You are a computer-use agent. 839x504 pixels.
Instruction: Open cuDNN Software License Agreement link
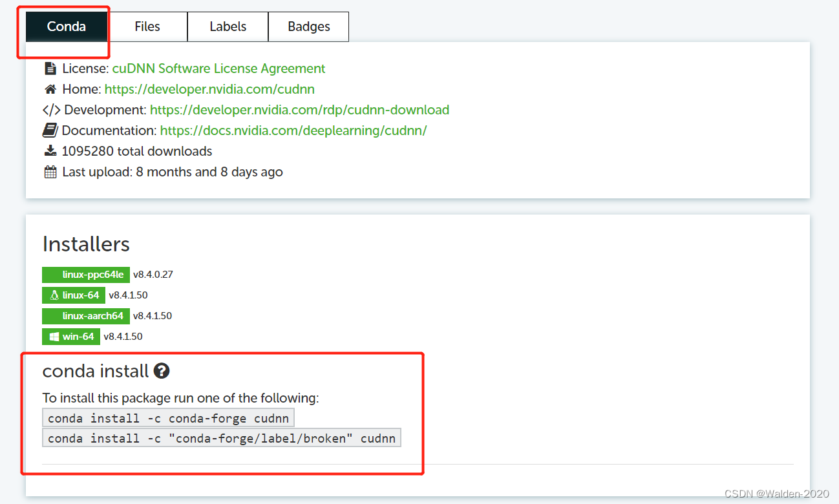coord(218,68)
